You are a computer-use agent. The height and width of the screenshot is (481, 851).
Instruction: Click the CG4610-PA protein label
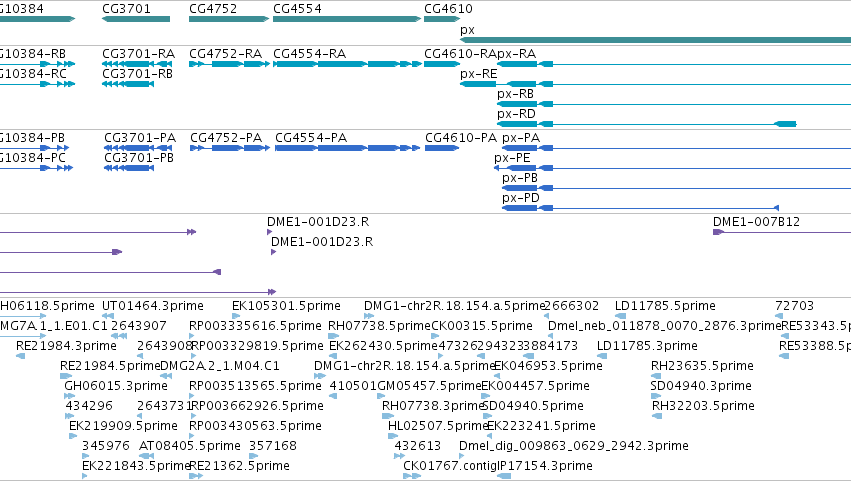pyautogui.click(x=461, y=138)
